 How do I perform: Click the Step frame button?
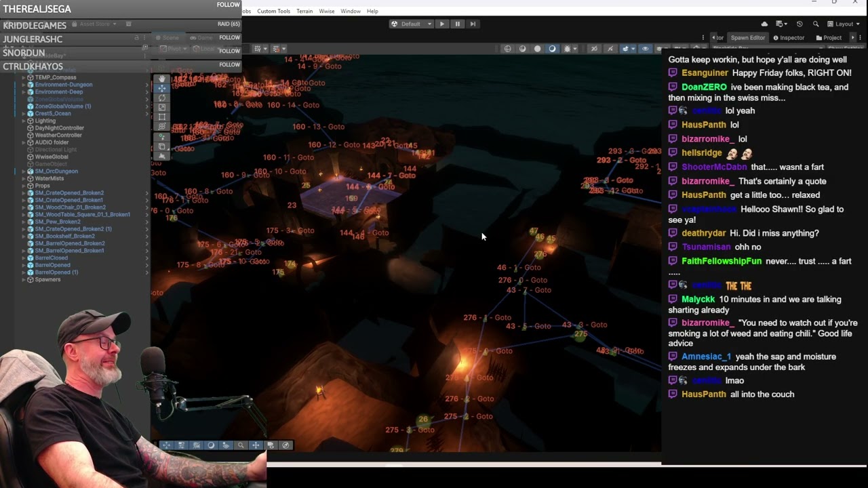click(x=473, y=24)
